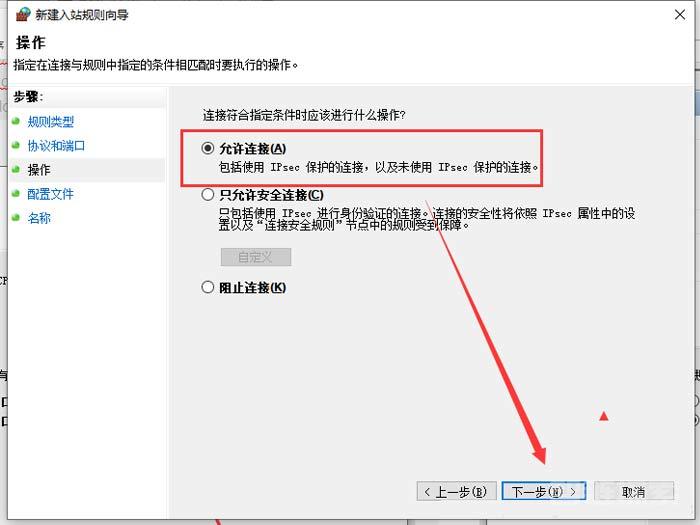Cancel the wizard with 取消 button
Viewport: 700px width, 525px height.
click(x=633, y=491)
